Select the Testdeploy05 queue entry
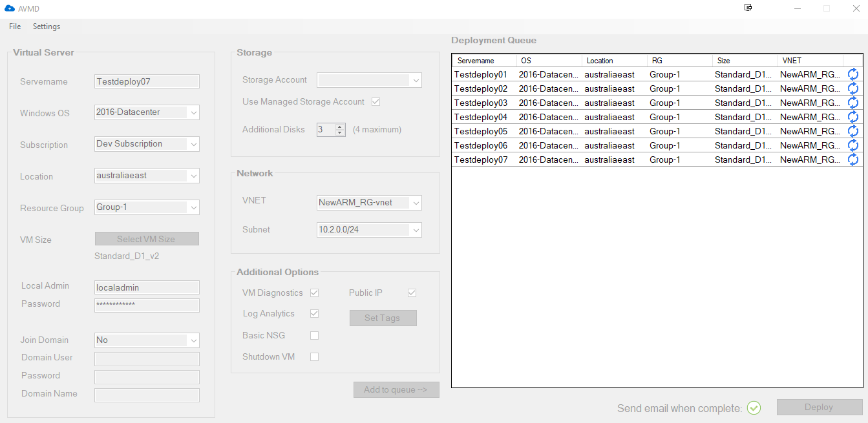The width and height of the screenshot is (868, 423). 657,131
